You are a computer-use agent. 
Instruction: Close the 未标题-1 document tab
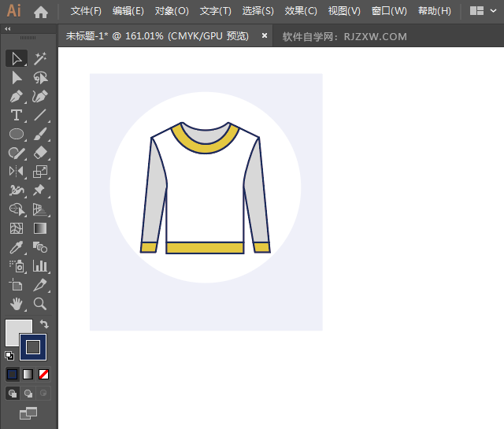click(x=264, y=36)
